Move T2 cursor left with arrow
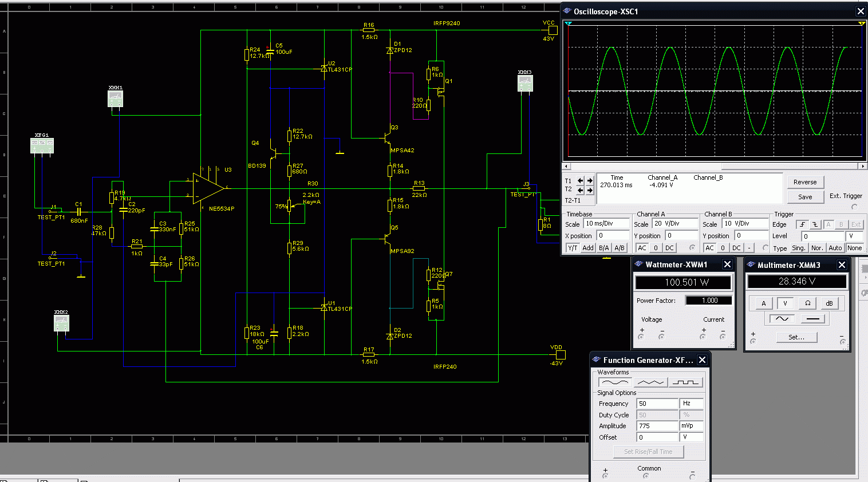868x482 pixels. [580, 190]
